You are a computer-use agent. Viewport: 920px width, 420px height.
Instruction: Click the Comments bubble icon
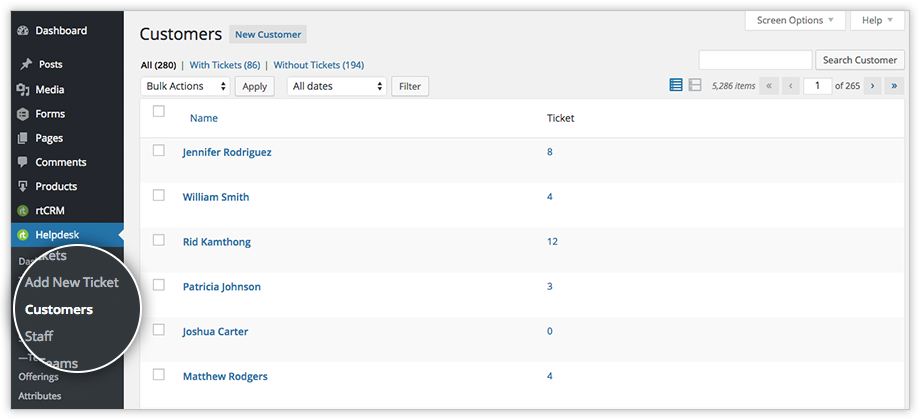pos(23,162)
